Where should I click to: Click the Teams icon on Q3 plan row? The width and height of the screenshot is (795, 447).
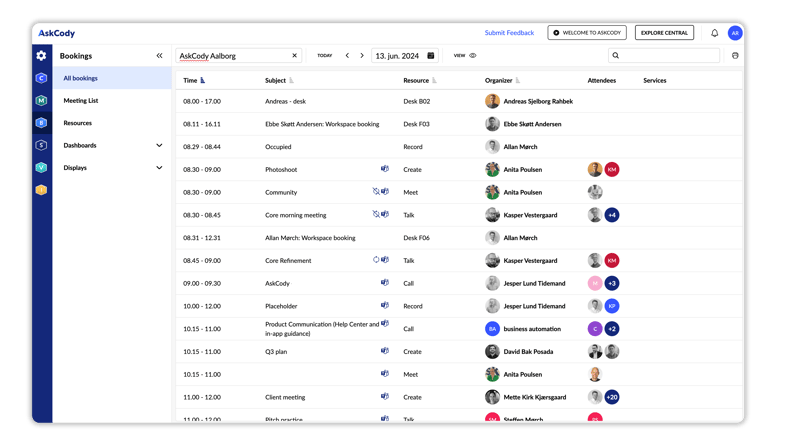(385, 351)
